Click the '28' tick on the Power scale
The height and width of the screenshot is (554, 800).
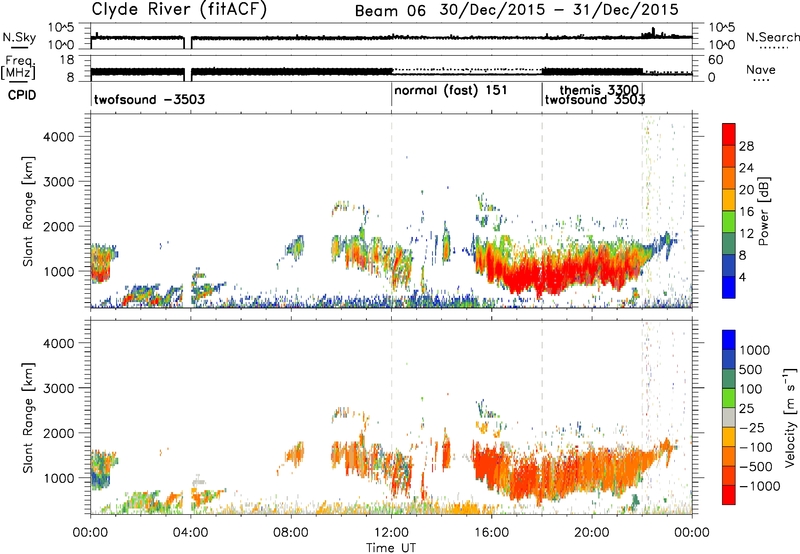point(746,146)
